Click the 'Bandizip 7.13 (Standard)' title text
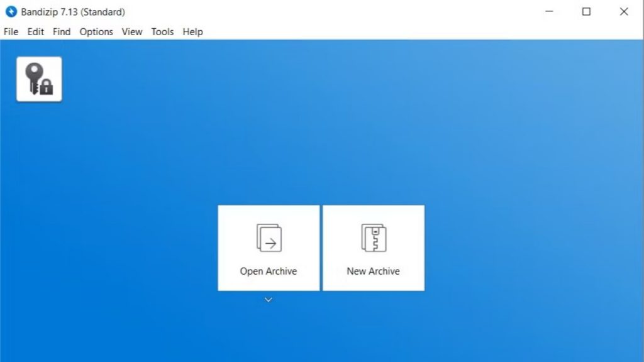 72,12
